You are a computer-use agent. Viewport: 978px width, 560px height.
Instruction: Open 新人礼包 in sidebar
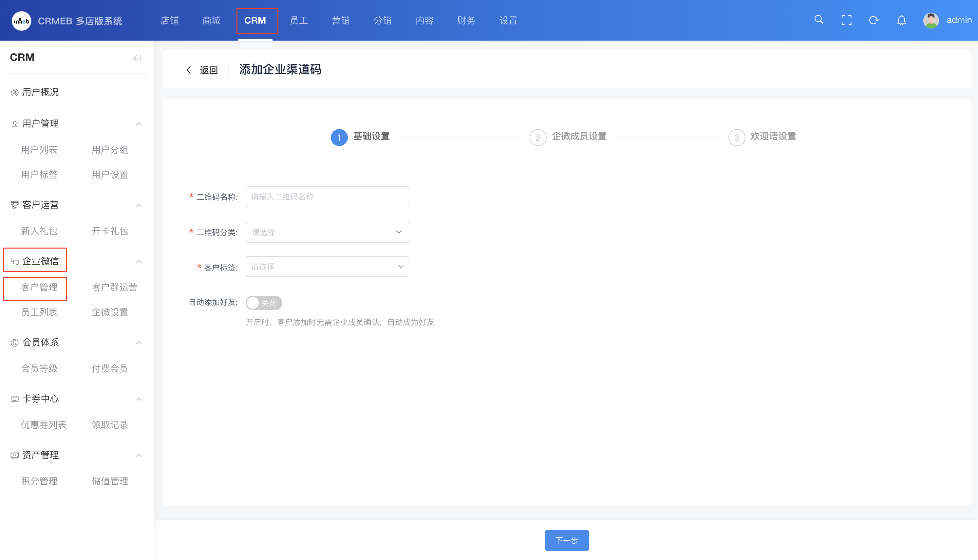[39, 231]
